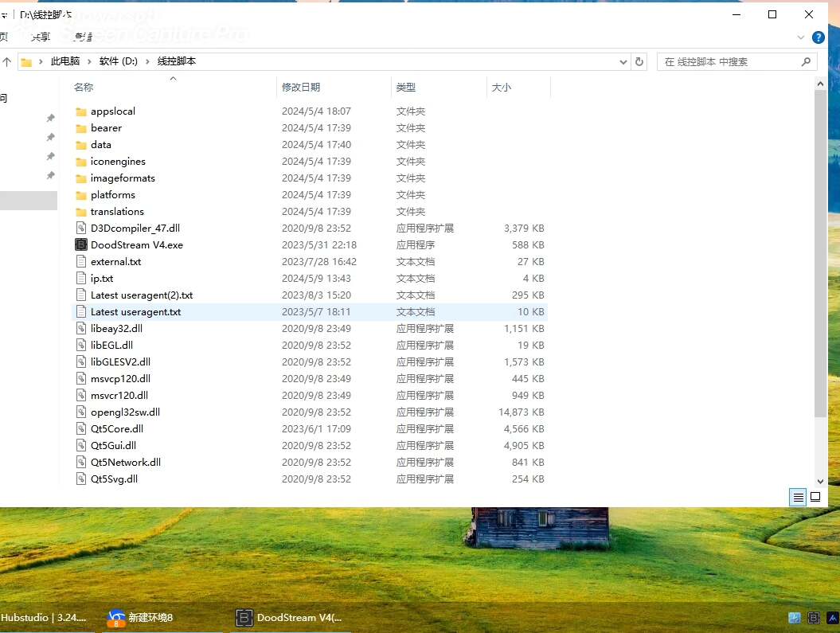The image size is (840, 633).
Task: Click the refresh icon beside the address bar
Action: tap(639, 61)
